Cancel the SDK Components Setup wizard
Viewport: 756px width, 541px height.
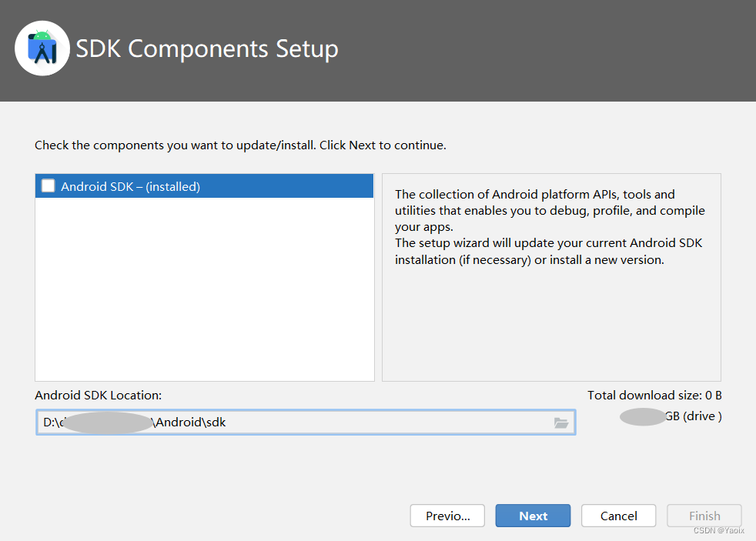[619, 516]
